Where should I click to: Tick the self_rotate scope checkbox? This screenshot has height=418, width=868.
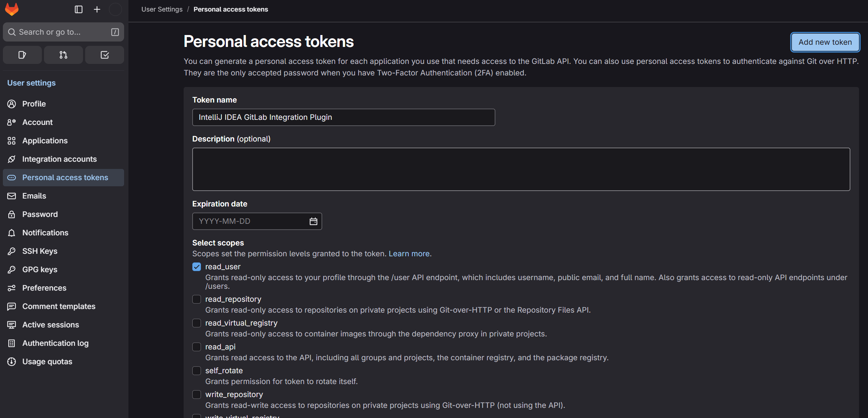(197, 371)
